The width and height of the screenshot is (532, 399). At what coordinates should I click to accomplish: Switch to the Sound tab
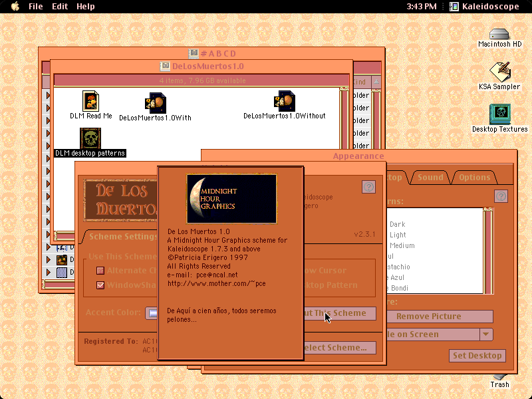click(430, 177)
